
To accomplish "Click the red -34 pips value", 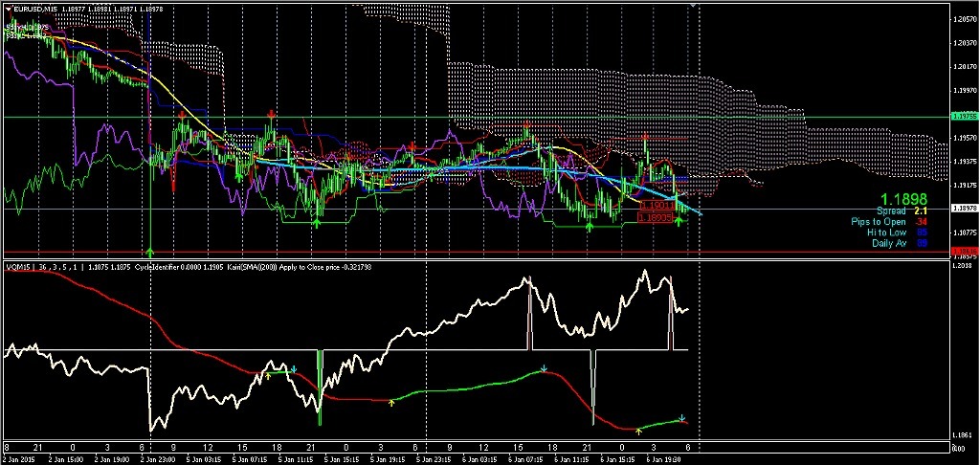I will coord(922,222).
